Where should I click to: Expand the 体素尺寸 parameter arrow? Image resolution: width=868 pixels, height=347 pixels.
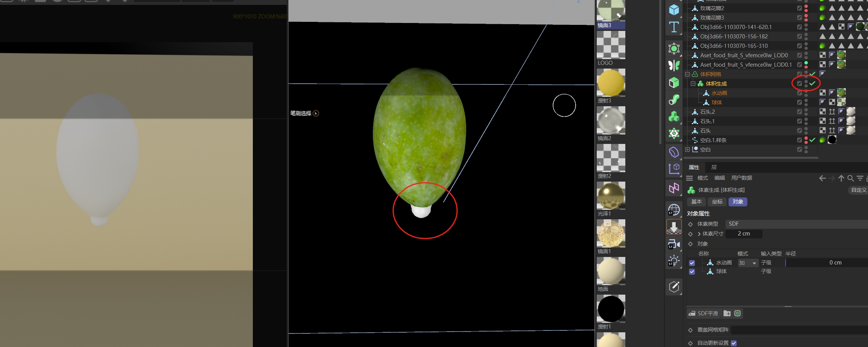click(699, 234)
